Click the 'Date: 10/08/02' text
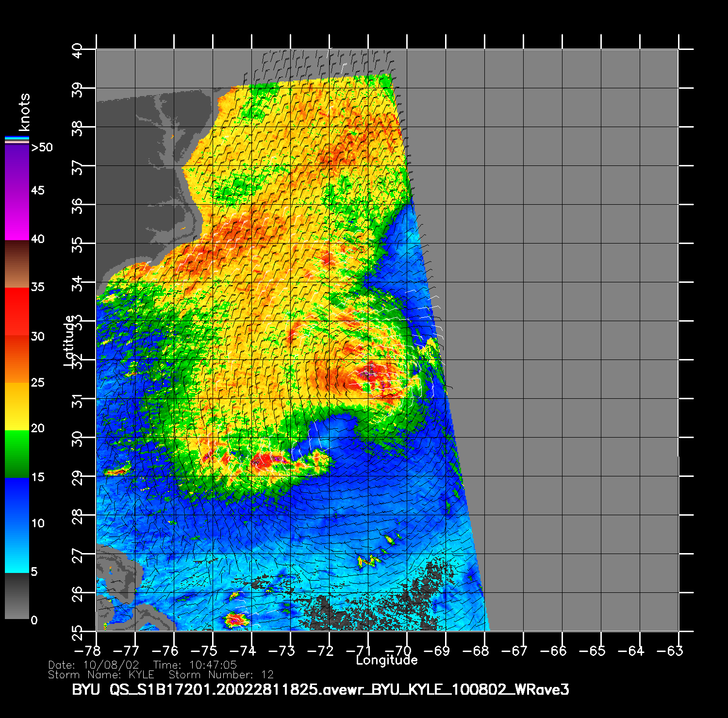728x718 pixels. click(x=94, y=665)
